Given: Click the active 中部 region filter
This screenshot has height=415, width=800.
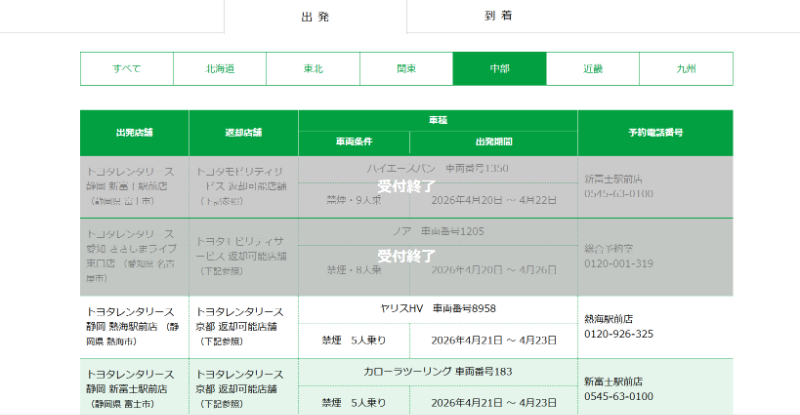Looking at the screenshot, I should [x=499, y=69].
